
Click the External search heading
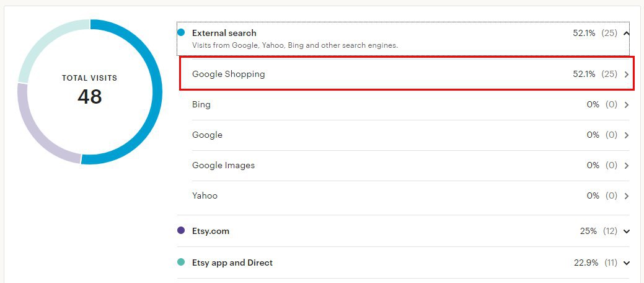pos(224,33)
